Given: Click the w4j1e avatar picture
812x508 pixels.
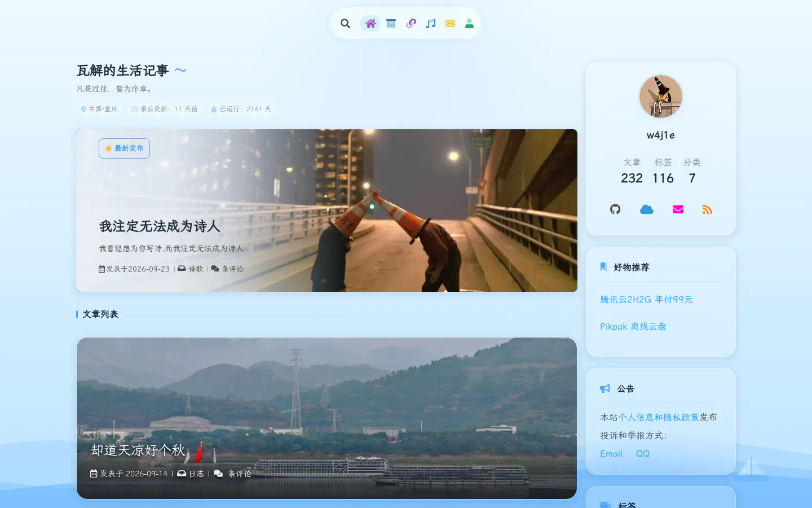Looking at the screenshot, I should coord(661,97).
